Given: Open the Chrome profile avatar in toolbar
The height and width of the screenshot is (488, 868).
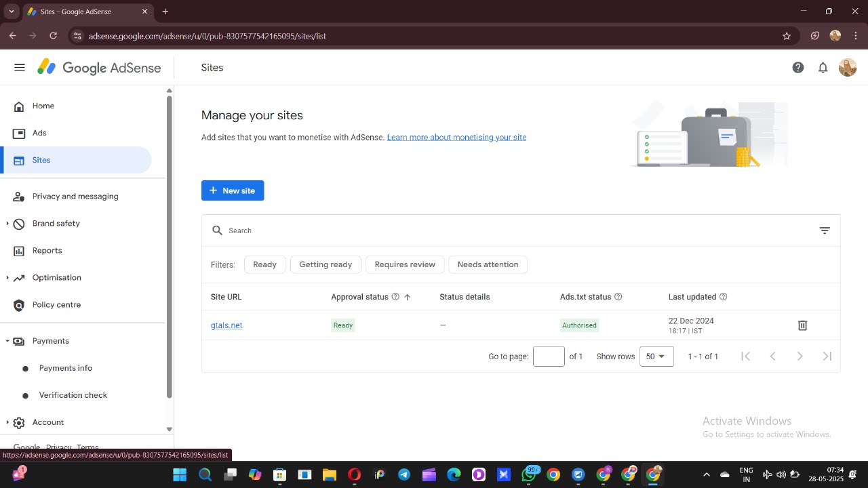Looking at the screenshot, I should point(835,36).
